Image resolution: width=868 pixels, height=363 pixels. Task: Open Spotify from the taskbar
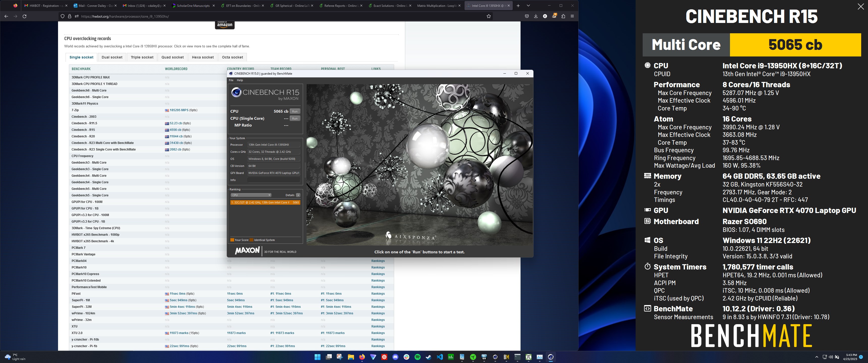[418, 357]
